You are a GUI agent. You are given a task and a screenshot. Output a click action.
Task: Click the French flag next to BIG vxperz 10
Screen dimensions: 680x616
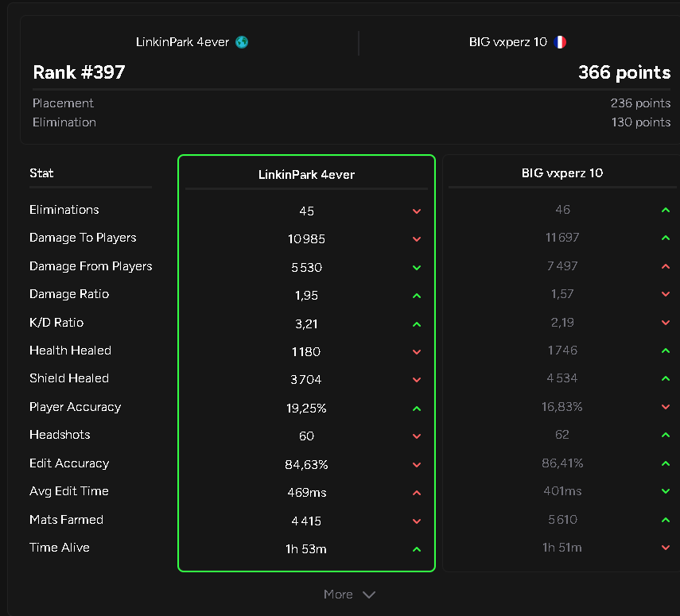[560, 42]
